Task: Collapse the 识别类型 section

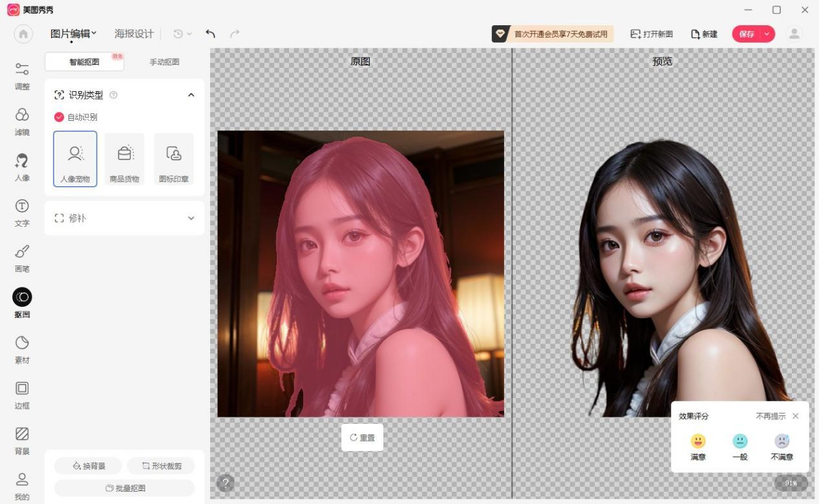Action: [x=191, y=95]
